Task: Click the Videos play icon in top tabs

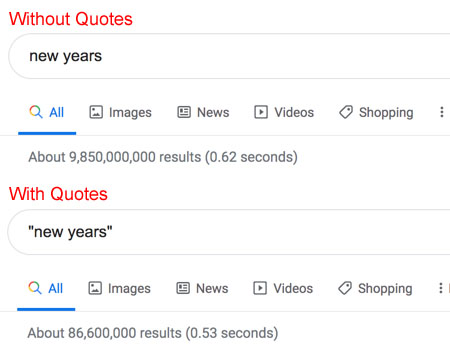Action: [261, 112]
